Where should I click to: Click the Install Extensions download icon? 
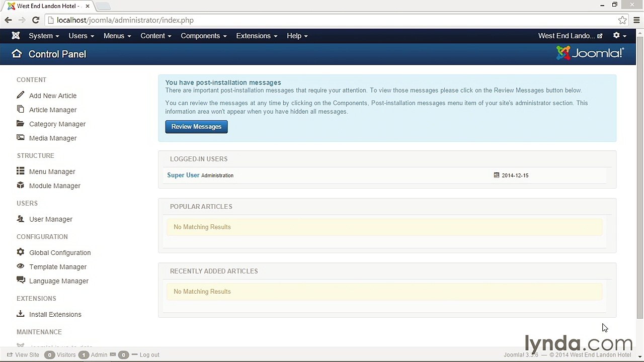point(20,314)
